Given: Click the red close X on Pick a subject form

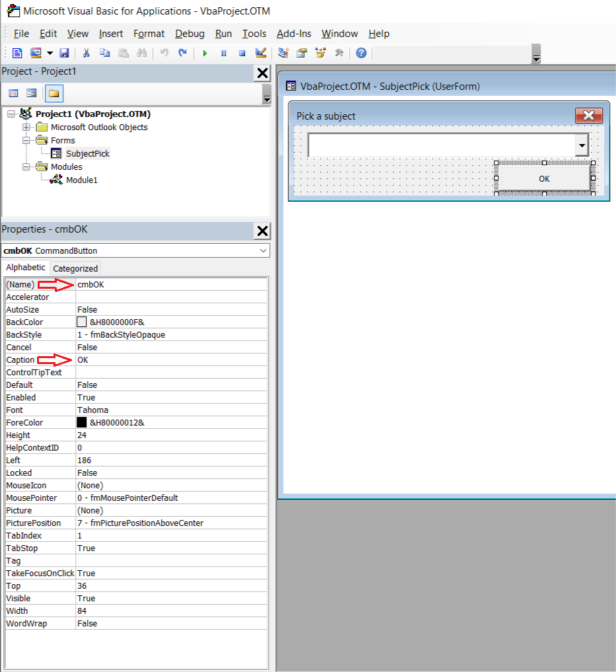Looking at the screenshot, I should [588, 115].
